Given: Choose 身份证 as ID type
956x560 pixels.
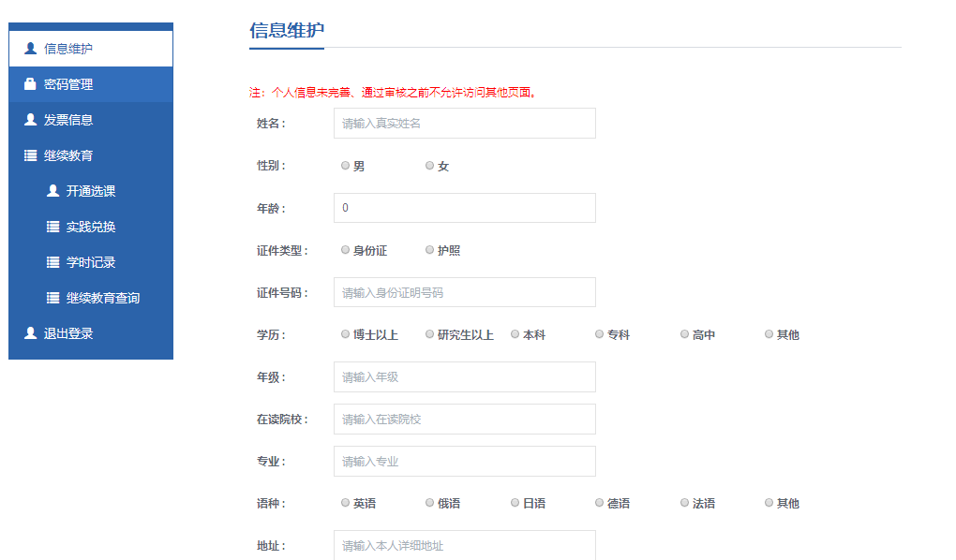Looking at the screenshot, I should 345,250.
